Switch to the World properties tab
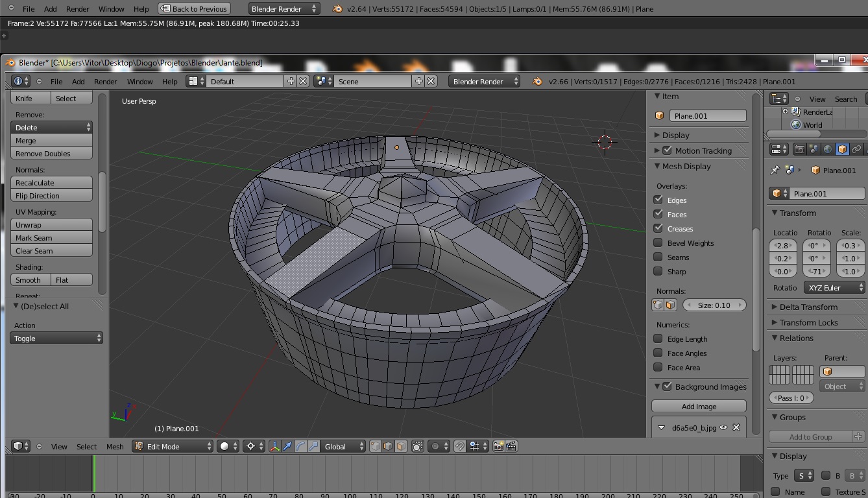 (828, 149)
